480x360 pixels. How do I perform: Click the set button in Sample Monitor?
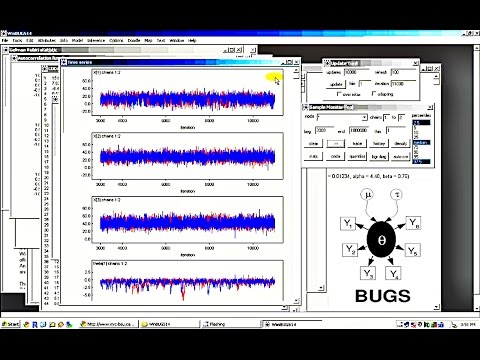336,144
